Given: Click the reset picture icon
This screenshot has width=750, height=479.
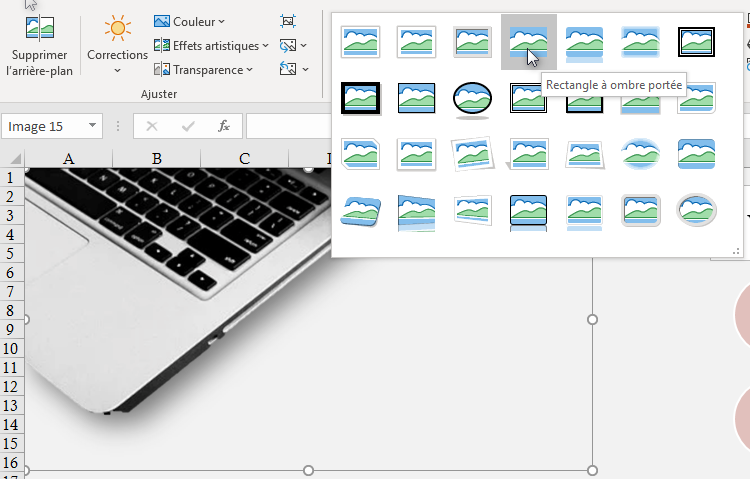Looking at the screenshot, I should click(288, 69).
